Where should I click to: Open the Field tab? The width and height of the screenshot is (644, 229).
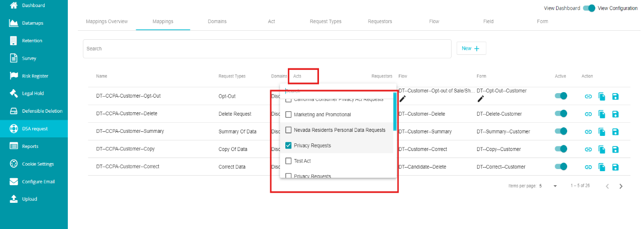pos(488,22)
